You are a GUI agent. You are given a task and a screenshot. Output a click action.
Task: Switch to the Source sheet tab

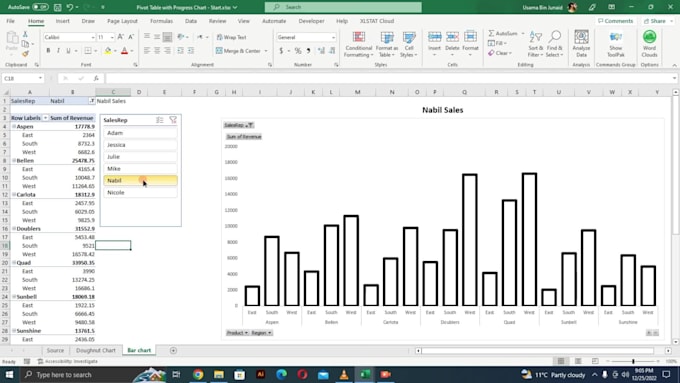(55, 350)
